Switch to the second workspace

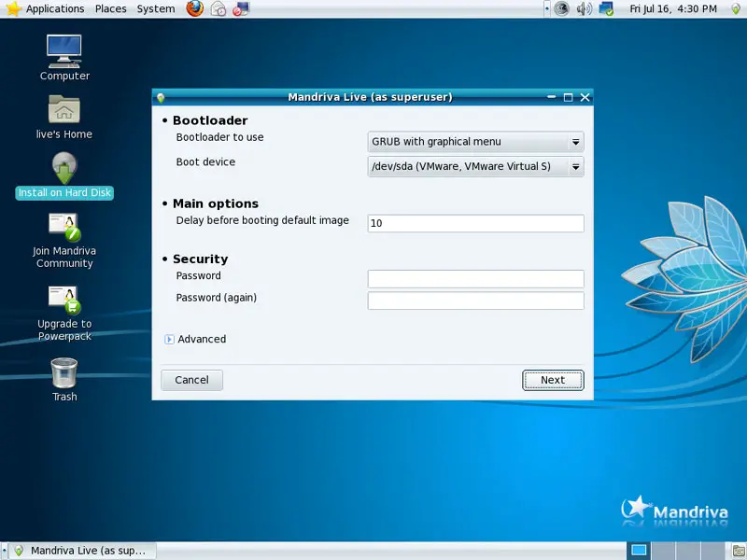coord(663,551)
